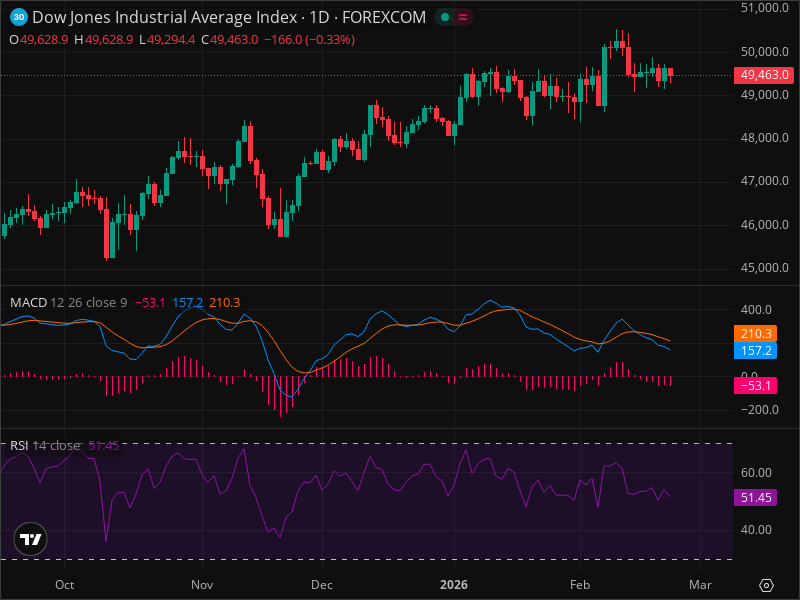Click the Oct label on time axis
800x600 pixels.
pos(65,585)
